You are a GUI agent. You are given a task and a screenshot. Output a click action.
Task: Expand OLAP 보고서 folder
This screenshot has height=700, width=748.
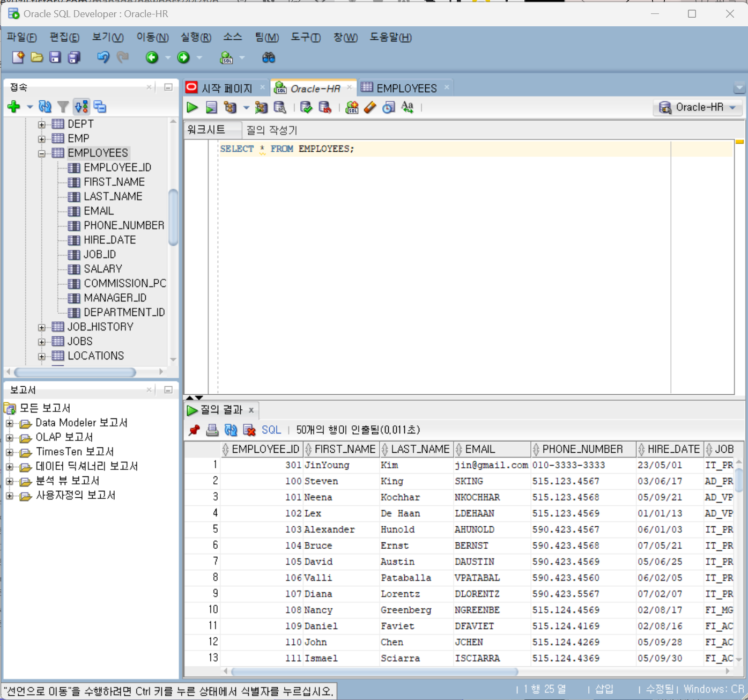coord(9,437)
